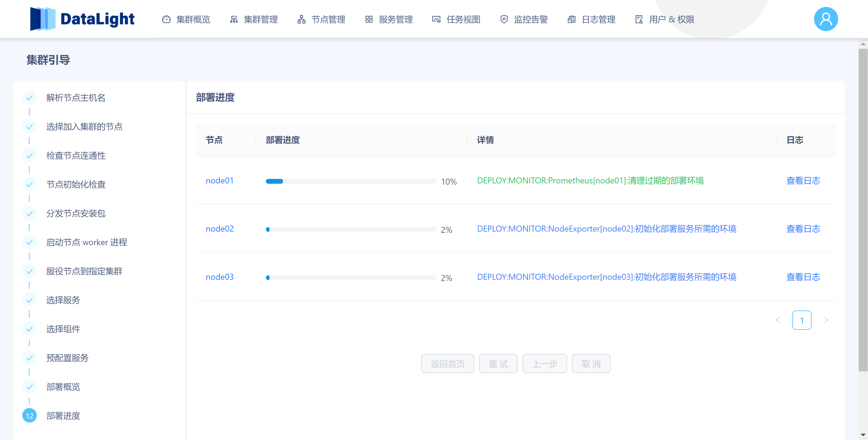Go to the previous page arrow
This screenshot has height=440, width=868.
click(x=778, y=320)
